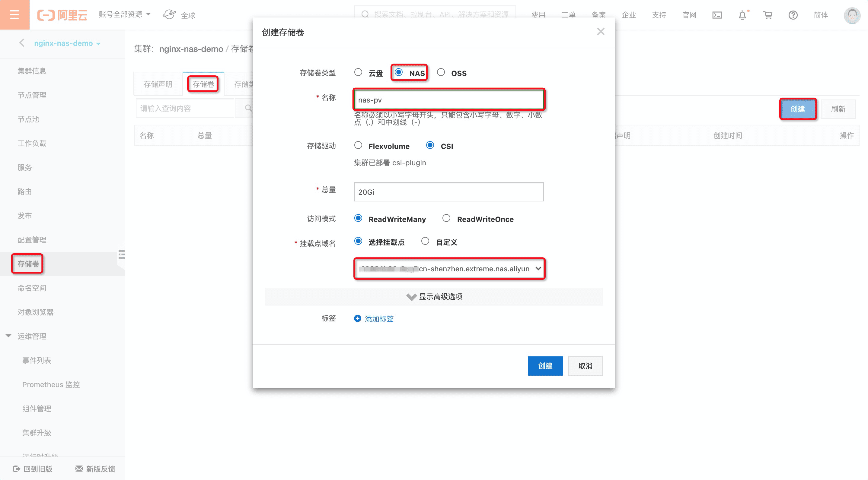
Task: Expand 显示高级选项 section
Action: click(x=435, y=297)
